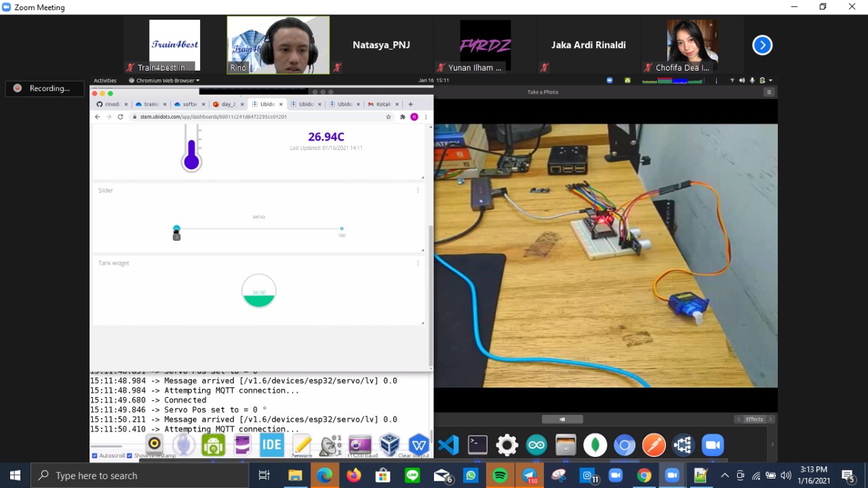This screenshot has width=868, height=488.
Task: Show next participants with the blue arrow
Action: (x=762, y=45)
